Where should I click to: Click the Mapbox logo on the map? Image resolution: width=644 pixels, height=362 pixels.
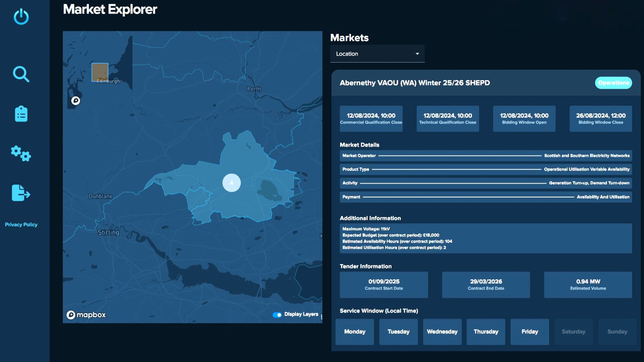coord(86,315)
